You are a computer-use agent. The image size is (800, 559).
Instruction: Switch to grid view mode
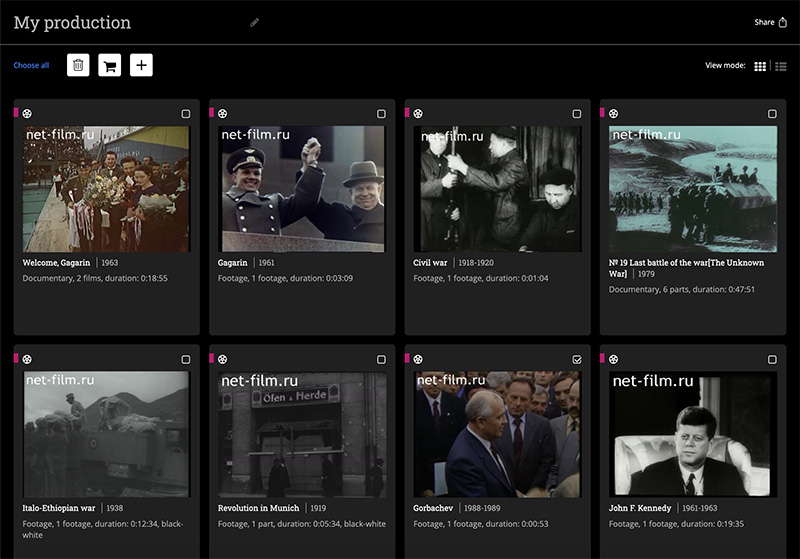click(x=760, y=66)
